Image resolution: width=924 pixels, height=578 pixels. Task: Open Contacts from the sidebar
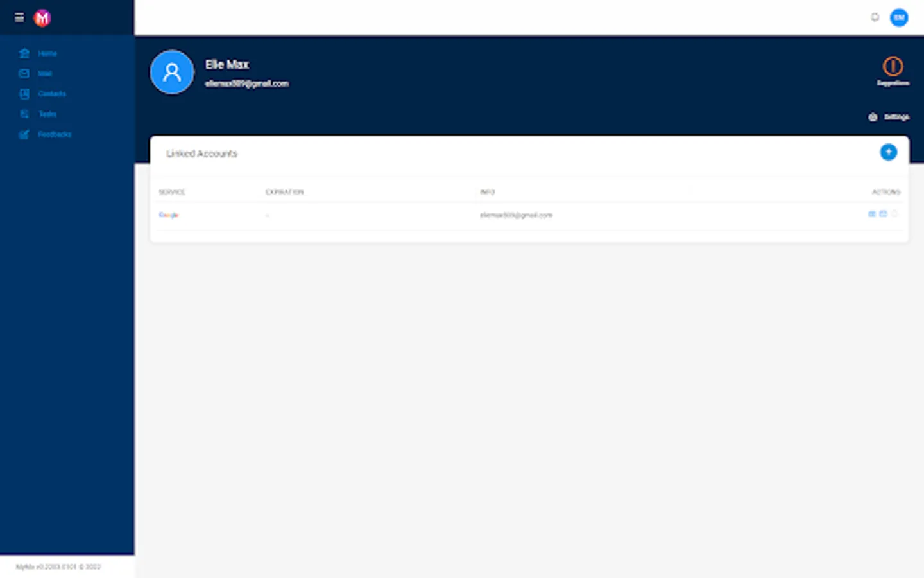click(52, 94)
